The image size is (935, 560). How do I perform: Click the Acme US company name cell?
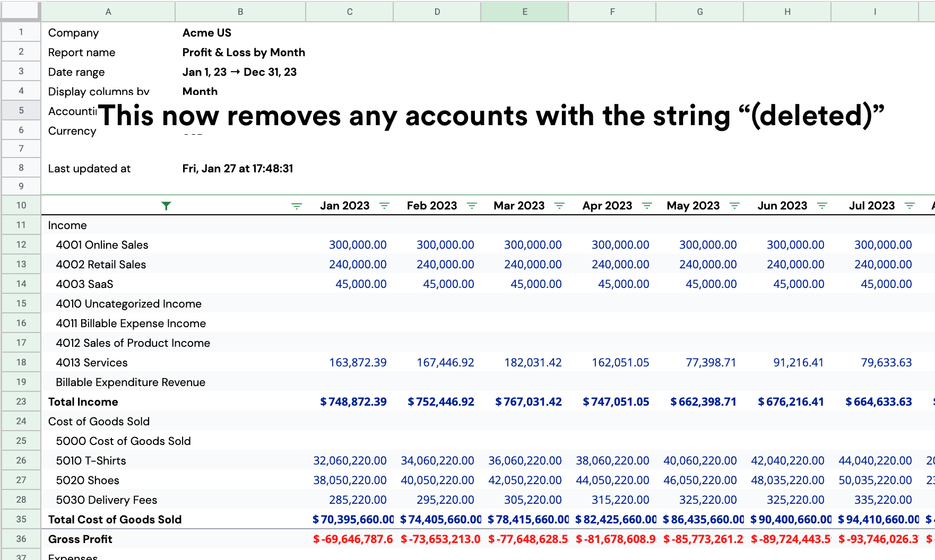pos(207,33)
